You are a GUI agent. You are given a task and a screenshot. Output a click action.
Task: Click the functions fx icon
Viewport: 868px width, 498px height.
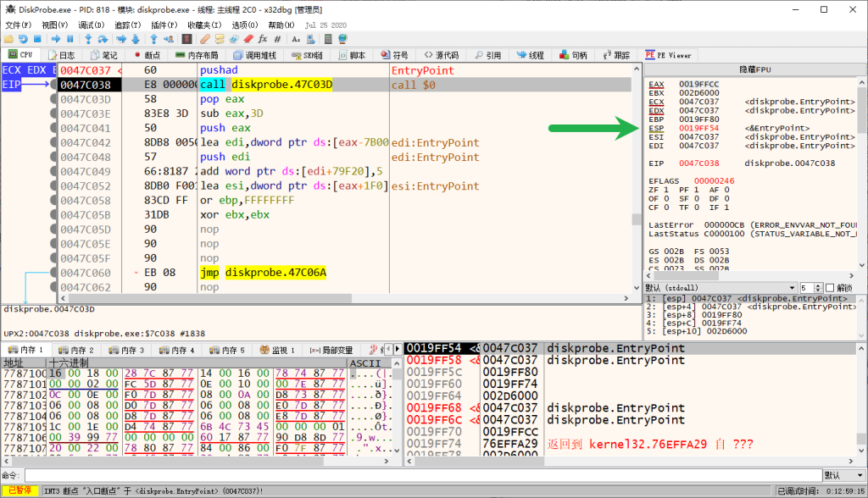click(263, 39)
